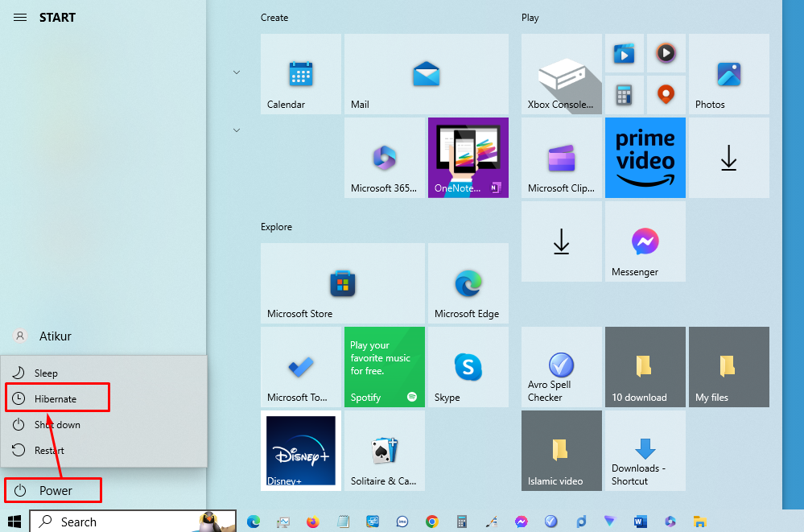804x532 pixels.
Task: Open Google Chrome from the taskbar
Action: [x=431, y=522]
